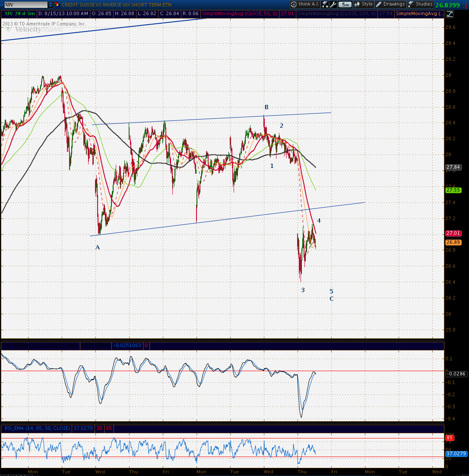Open the Studies menu
The height and width of the screenshot is (476, 469).
421,4
